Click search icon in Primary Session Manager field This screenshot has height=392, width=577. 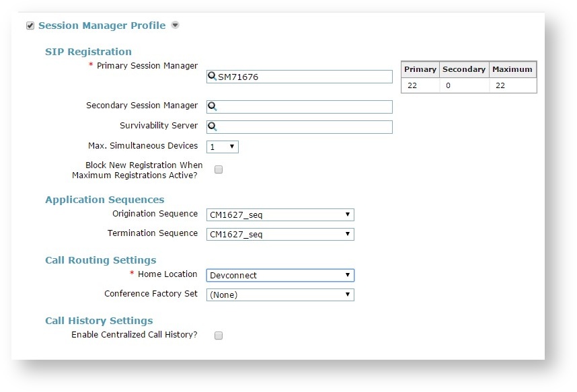[x=213, y=77]
